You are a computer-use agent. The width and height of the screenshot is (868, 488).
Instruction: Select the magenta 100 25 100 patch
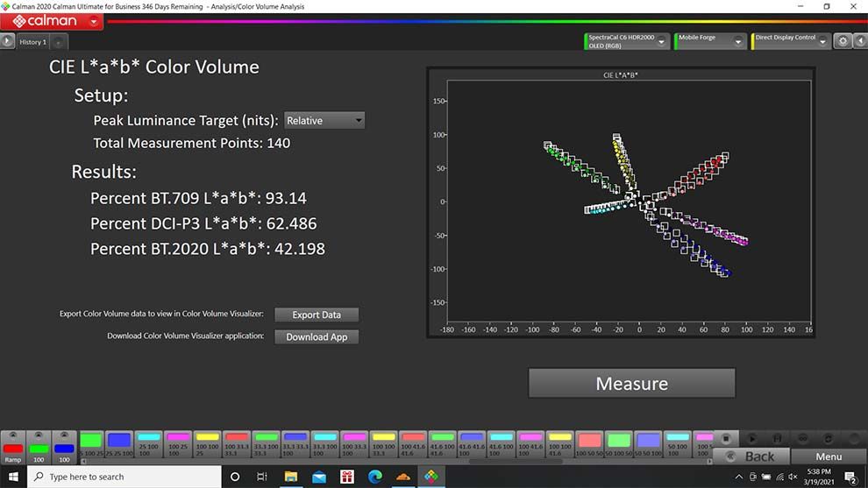coord(178,445)
